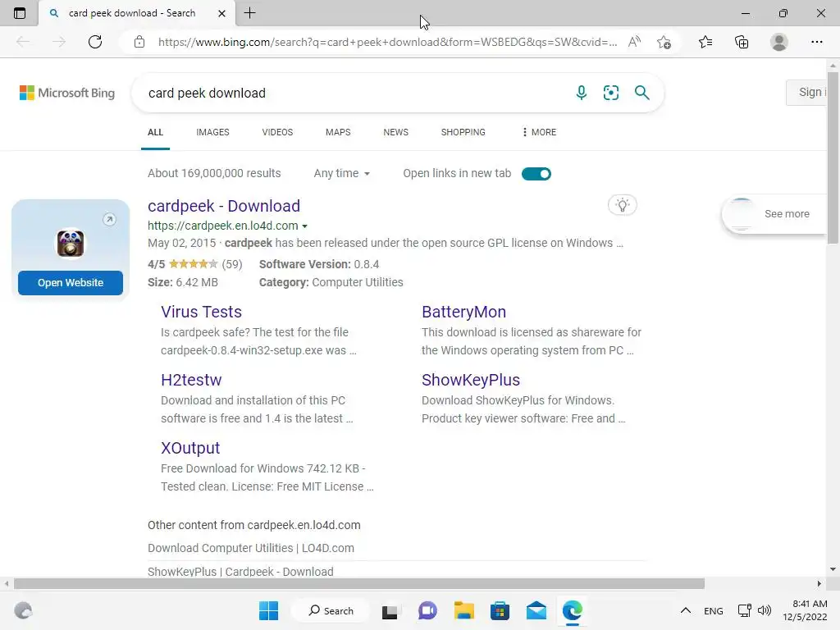This screenshot has height=630, width=840.
Task: Click the magnifier search button
Action: click(x=641, y=93)
